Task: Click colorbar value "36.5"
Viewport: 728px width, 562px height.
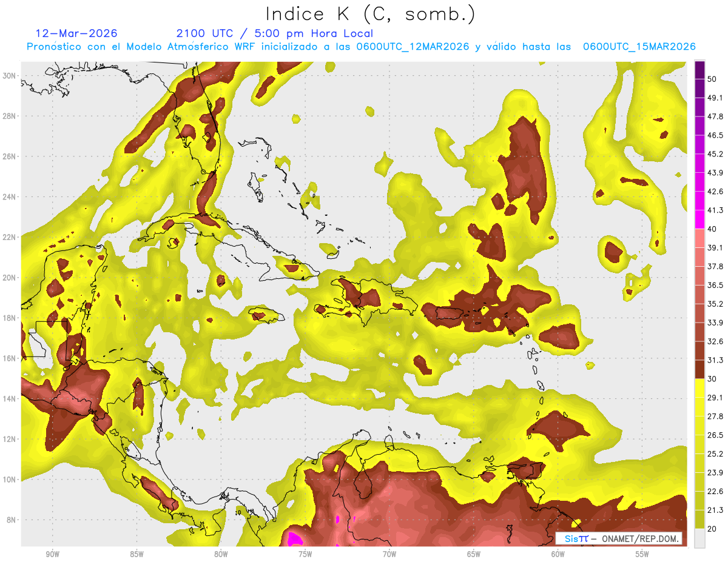Action: (x=715, y=285)
